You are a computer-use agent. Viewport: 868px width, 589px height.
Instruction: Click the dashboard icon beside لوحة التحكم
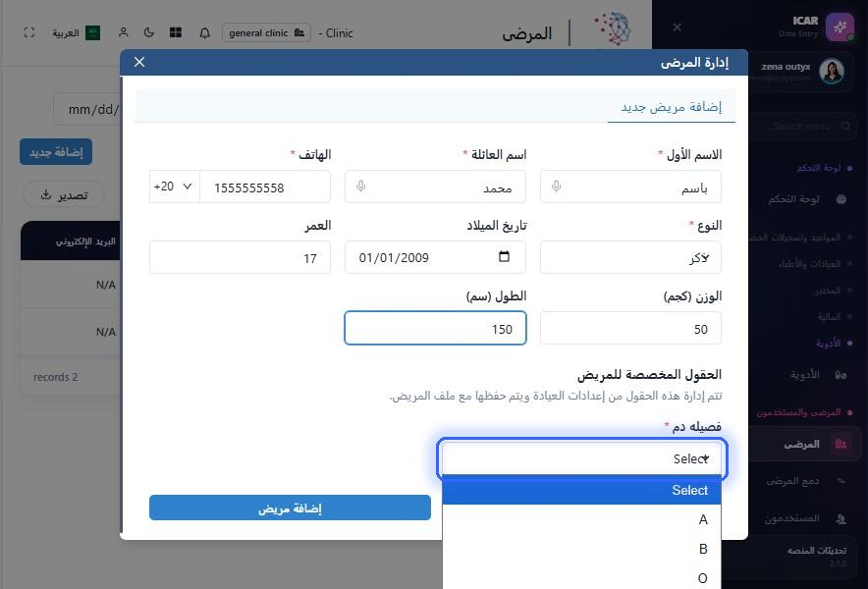pyautogui.click(x=841, y=199)
